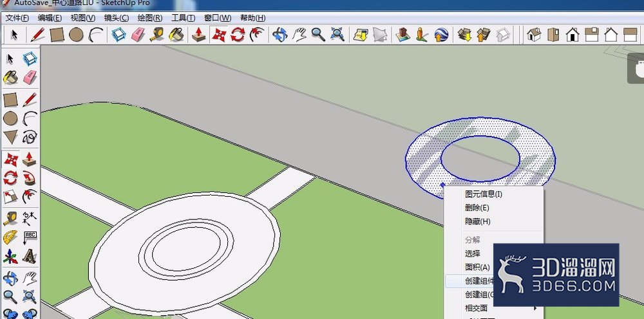Click the Get Models icon
This screenshot has width=644, height=319.
point(465,35)
